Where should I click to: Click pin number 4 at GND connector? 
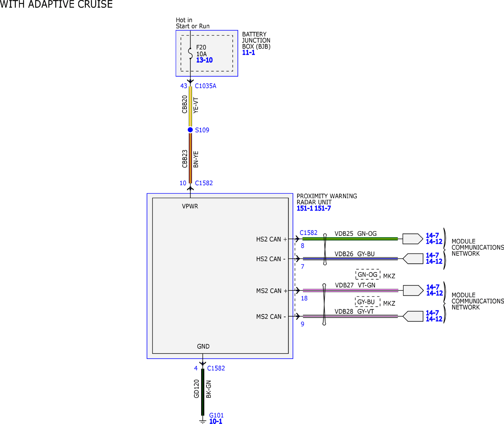point(196,368)
